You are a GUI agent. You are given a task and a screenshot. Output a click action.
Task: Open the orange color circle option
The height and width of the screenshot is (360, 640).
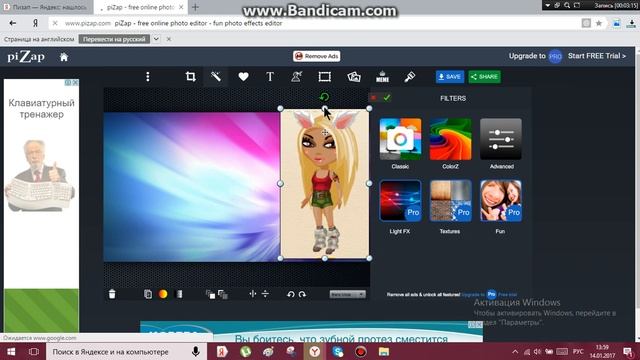pos(163,294)
